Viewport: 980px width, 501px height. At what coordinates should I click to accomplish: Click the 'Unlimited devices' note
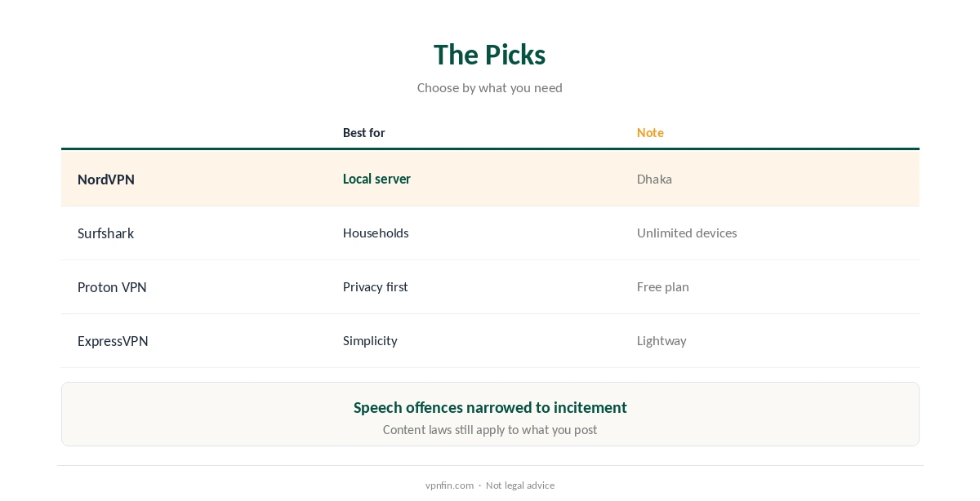tap(687, 233)
